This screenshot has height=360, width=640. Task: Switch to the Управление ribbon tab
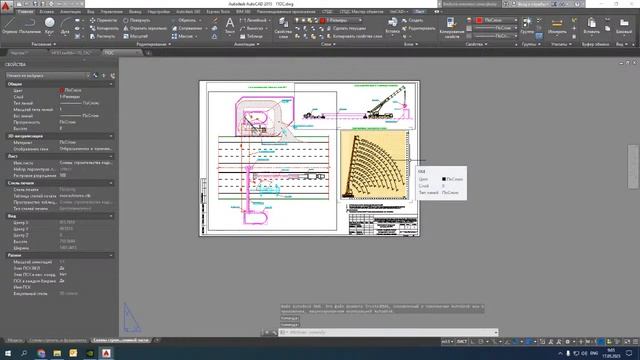click(x=111, y=12)
